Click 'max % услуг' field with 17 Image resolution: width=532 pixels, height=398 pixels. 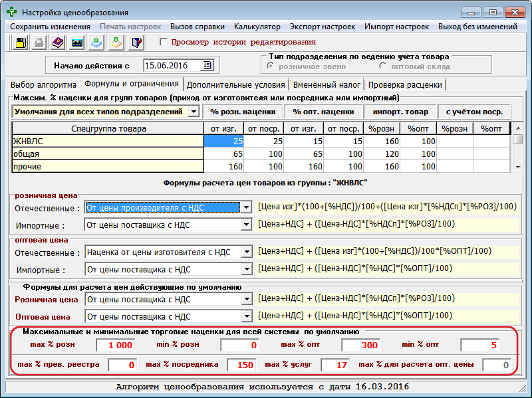click(335, 365)
